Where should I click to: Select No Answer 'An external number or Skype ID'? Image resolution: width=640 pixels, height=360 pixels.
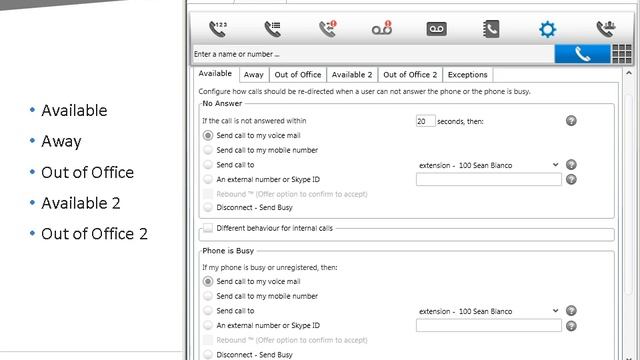coord(208,179)
